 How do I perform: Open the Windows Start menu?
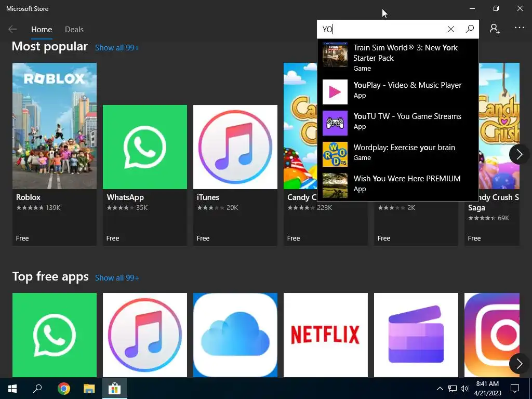tap(12, 389)
